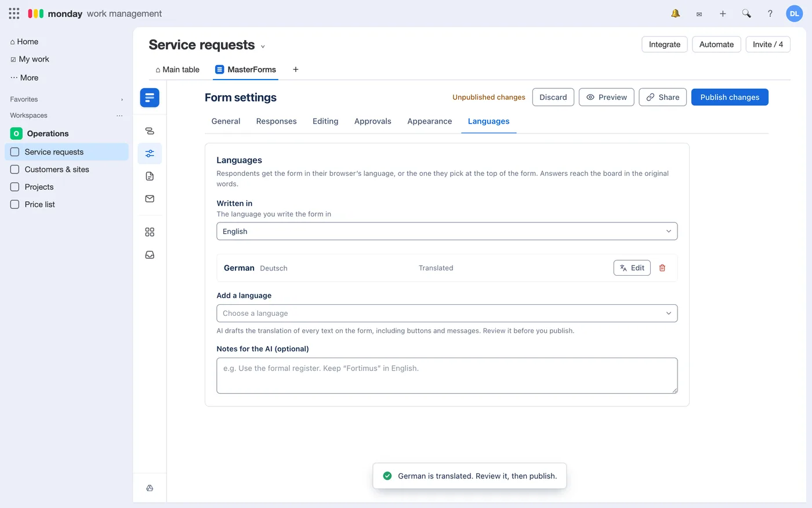Open search with magnifier icon

(x=746, y=13)
